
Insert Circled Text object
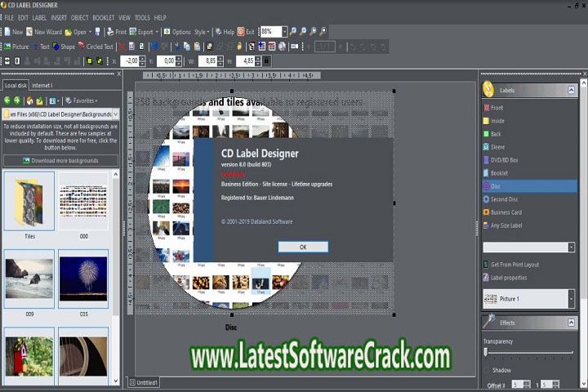(96, 47)
